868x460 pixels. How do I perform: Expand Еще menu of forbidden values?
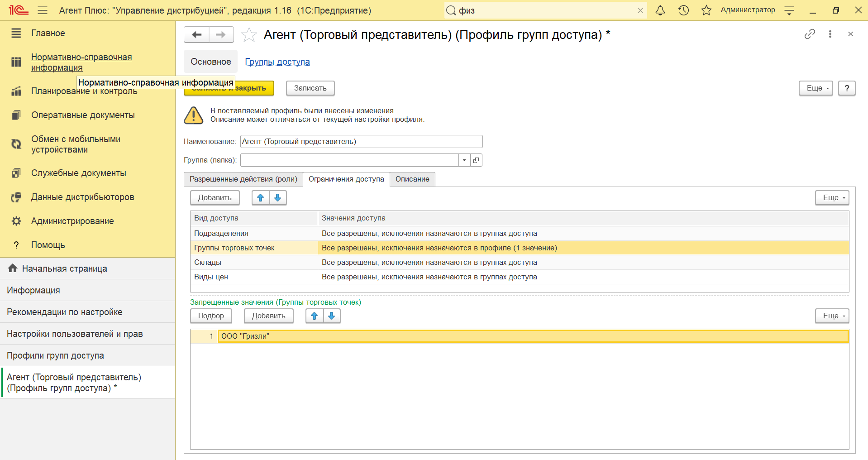[832, 316]
